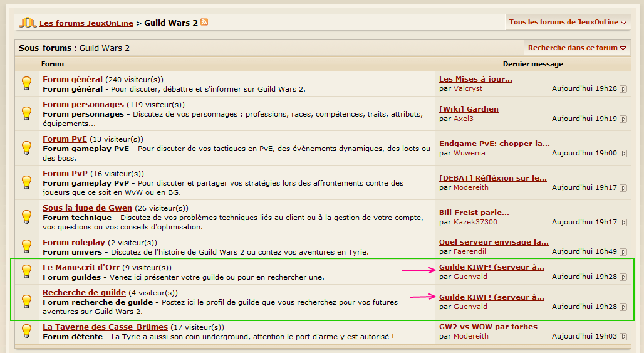Expand Tous les forums de JeuxOnLine dropdown
The height and width of the screenshot is (353, 644).
[568, 22]
